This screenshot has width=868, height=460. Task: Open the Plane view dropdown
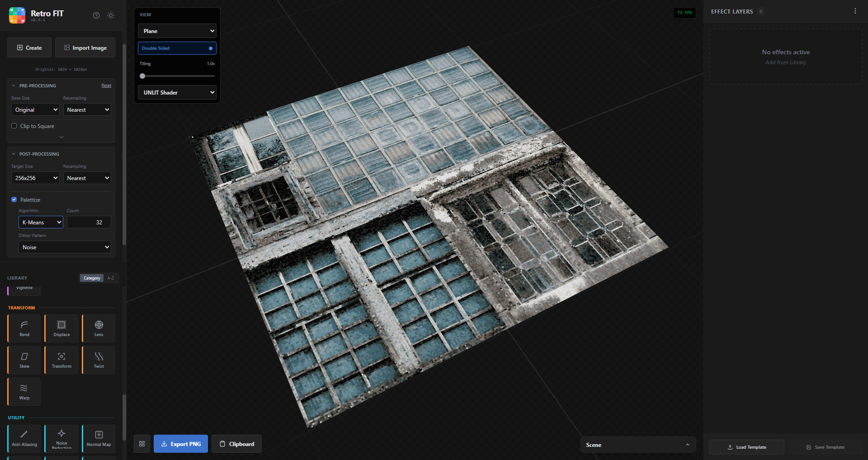177,31
